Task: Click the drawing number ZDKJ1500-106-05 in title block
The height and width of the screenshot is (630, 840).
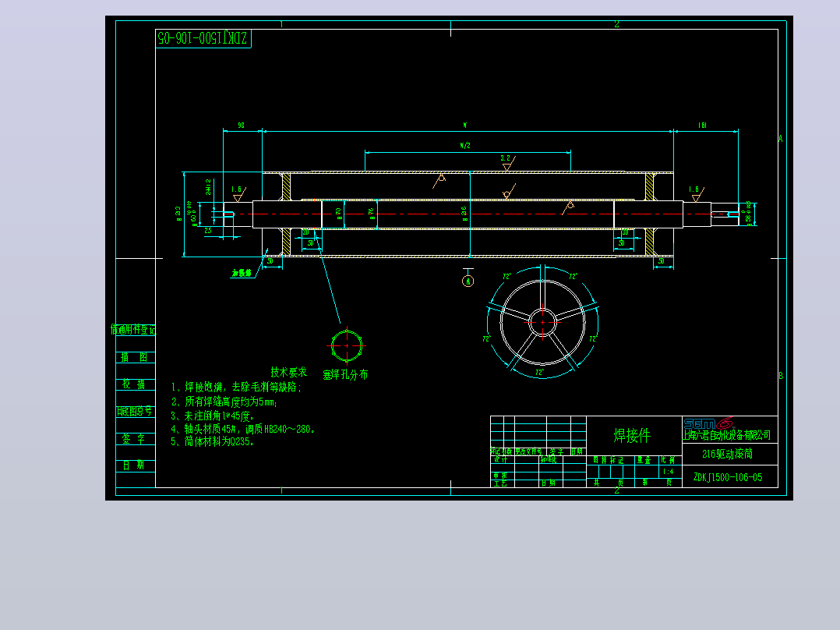Action: coord(728,477)
